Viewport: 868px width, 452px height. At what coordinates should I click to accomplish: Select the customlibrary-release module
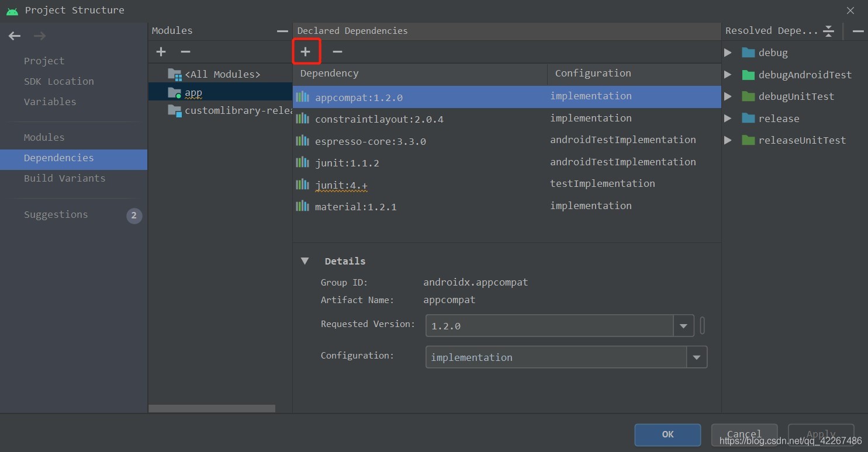220,110
